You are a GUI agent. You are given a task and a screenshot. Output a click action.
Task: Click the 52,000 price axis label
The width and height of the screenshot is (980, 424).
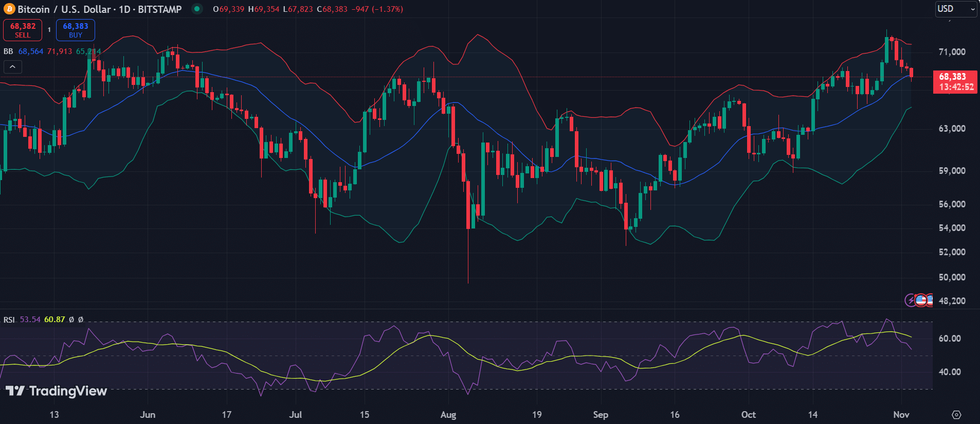click(x=952, y=252)
